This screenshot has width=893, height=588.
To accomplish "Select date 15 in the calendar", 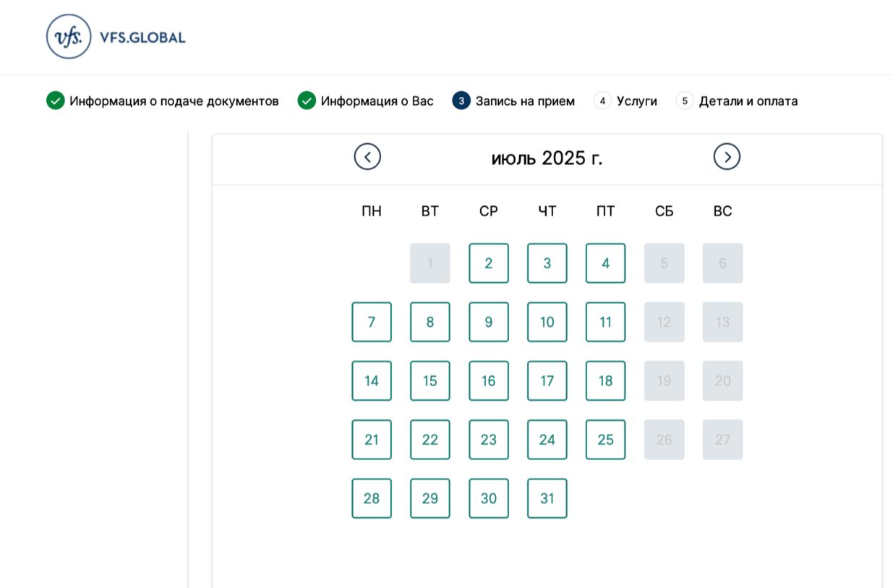I will [430, 380].
